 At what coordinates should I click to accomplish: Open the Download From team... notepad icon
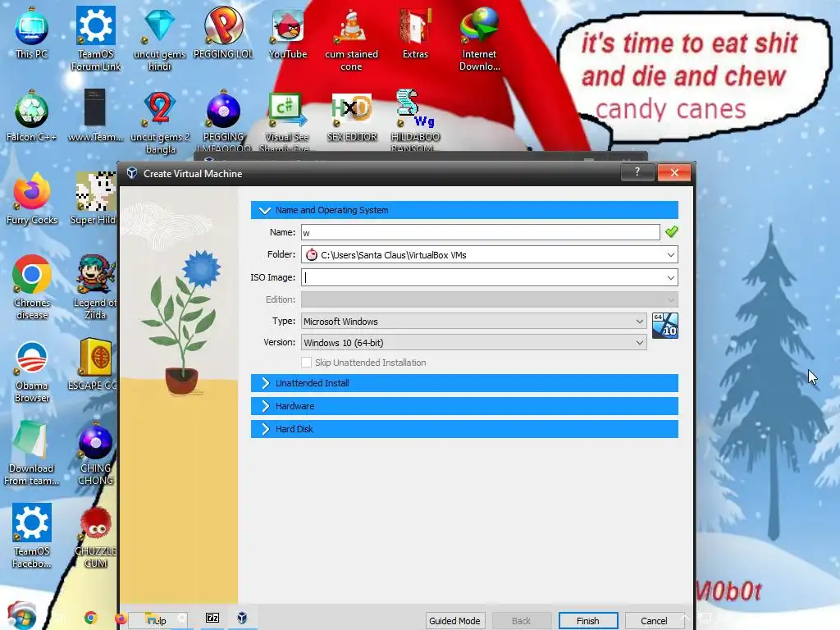(x=32, y=454)
